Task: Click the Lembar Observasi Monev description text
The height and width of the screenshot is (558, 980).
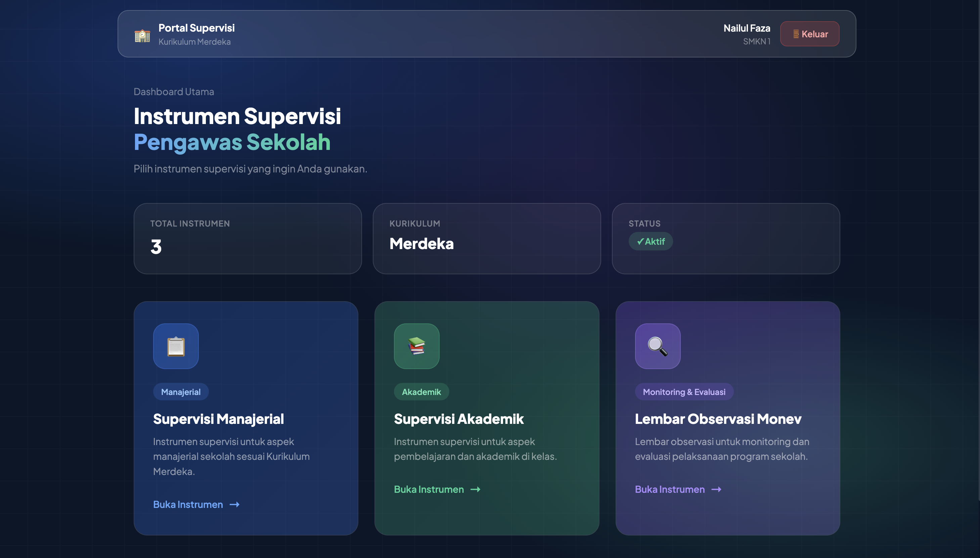Action: click(x=722, y=449)
